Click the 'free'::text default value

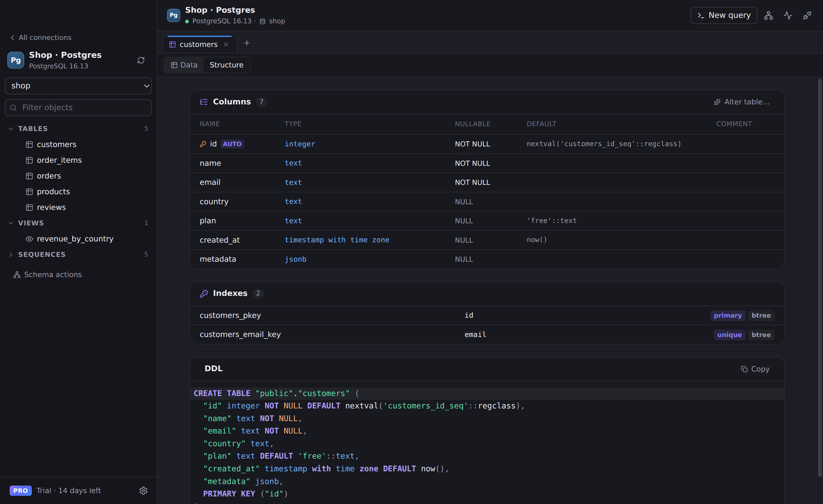tap(552, 221)
